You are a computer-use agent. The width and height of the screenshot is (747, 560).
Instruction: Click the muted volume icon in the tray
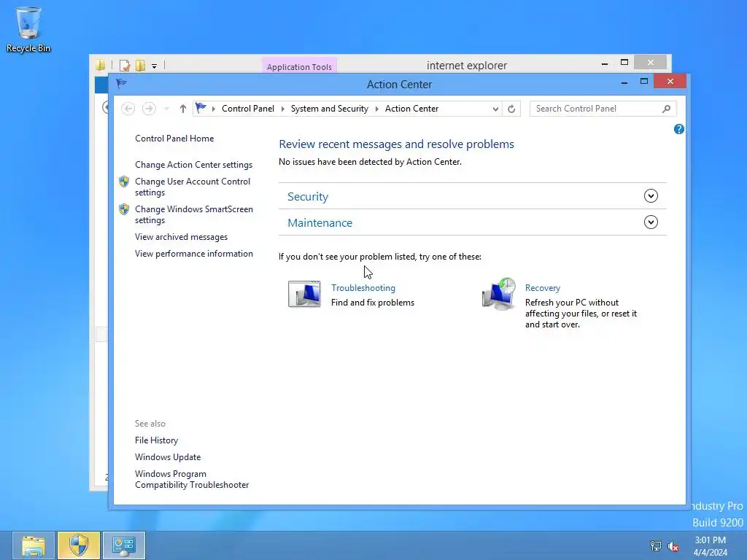point(673,546)
